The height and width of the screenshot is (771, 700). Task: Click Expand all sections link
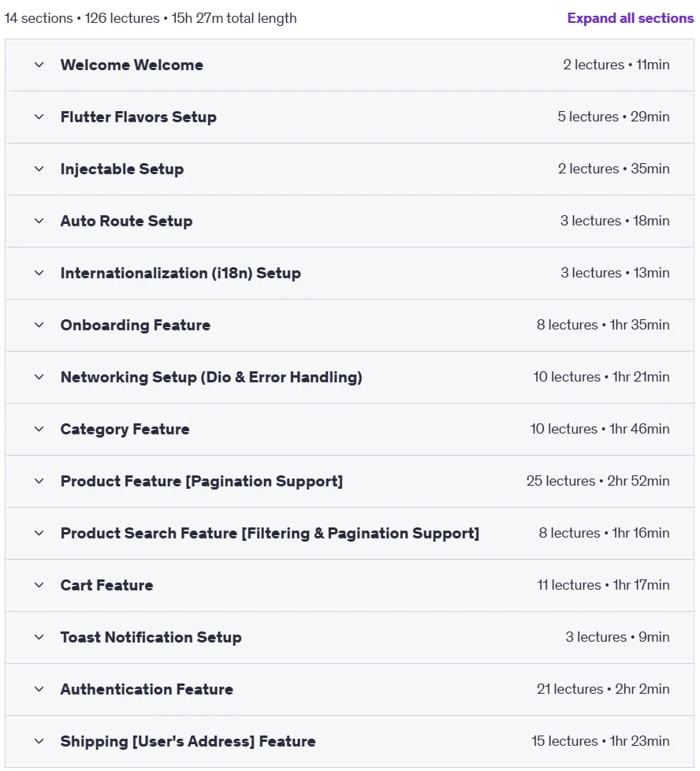click(630, 18)
